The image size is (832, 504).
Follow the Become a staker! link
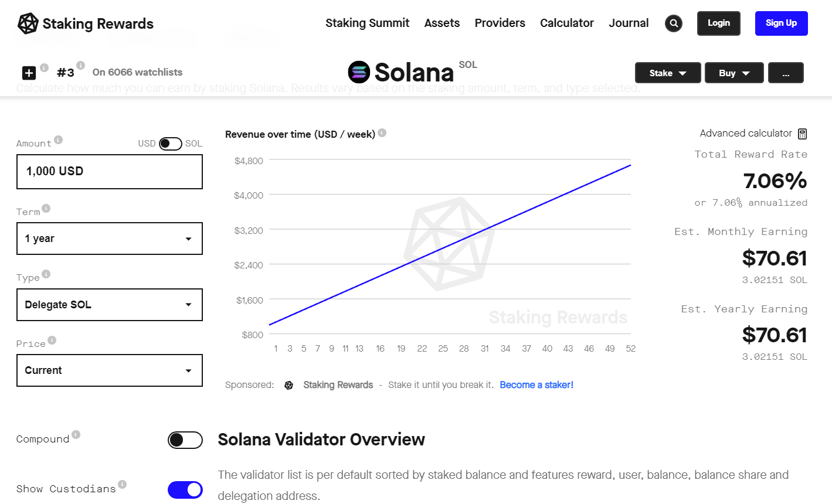(x=536, y=385)
